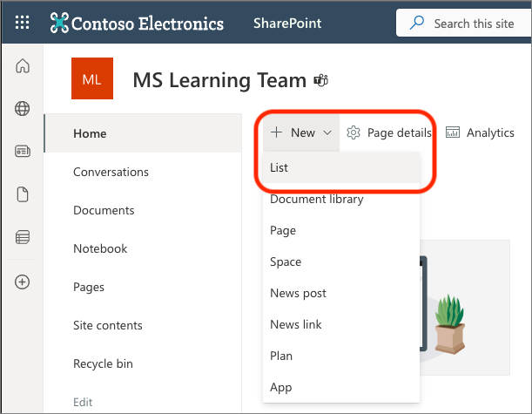Open Pages in site navigation

pyautogui.click(x=143, y=287)
